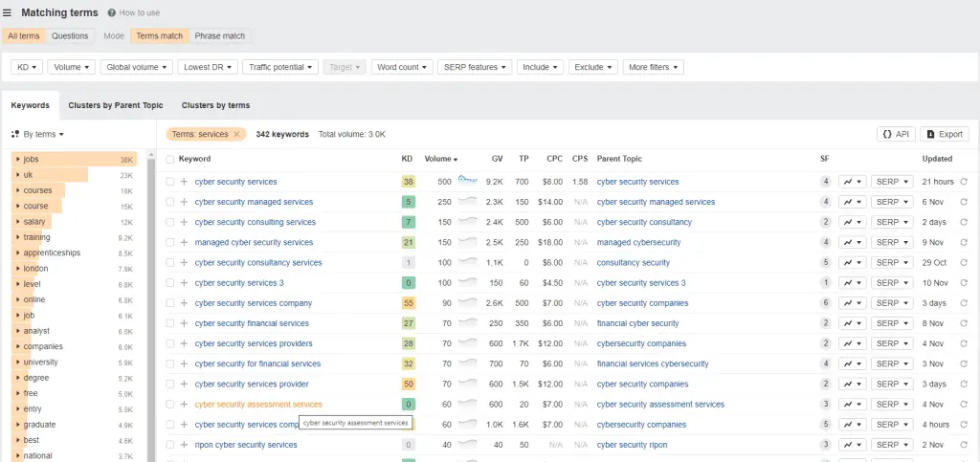Click the 'salary' term in sidebar
Image resolution: width=980 pixels, height=462 pixels.
[35, 222]
